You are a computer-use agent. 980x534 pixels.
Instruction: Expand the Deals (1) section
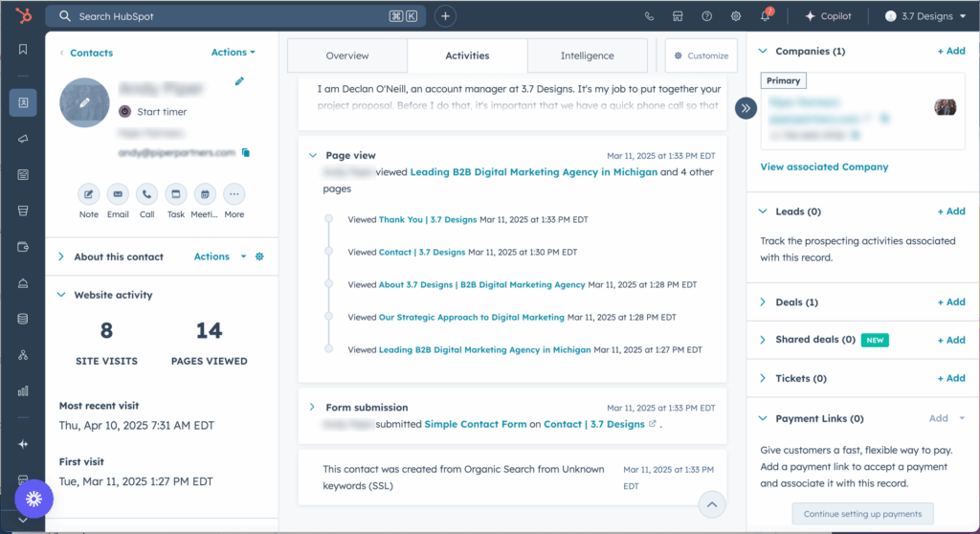pos(764,302)
